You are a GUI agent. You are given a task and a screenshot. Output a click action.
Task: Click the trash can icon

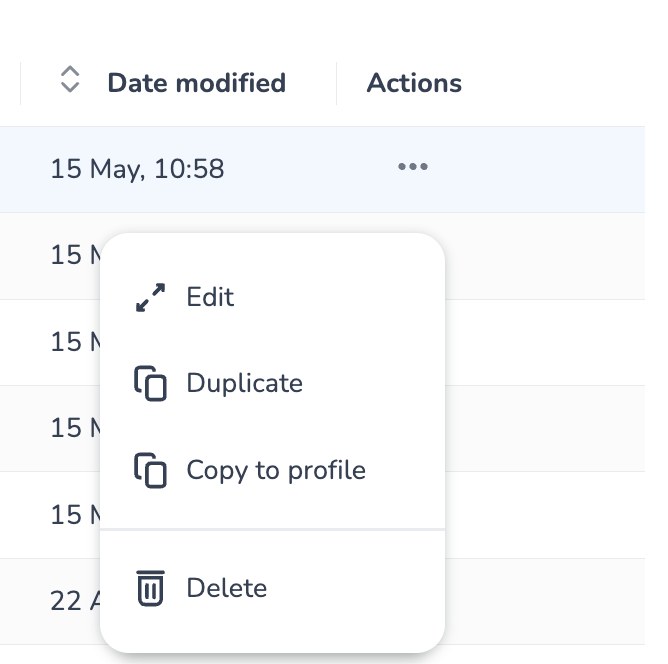pyautogui.click(x=150, y=588)
